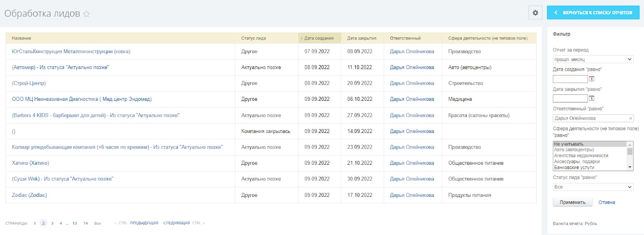Screen dimensions: 644x235
Task: Show all pages using Все link
Action: [97, 223]
